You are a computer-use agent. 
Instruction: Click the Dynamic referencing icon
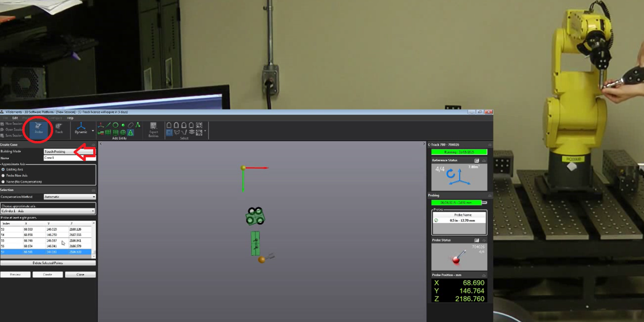[x=81, y=127]
